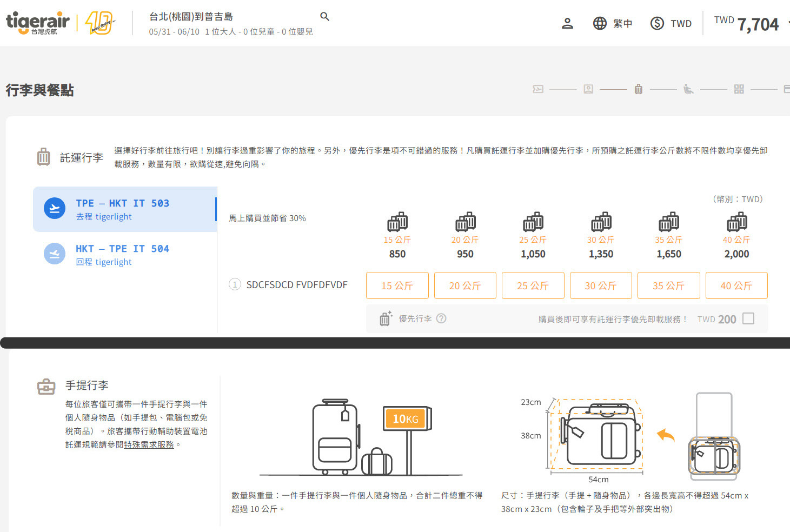Choose 30 公斤 baggage button

601,285
